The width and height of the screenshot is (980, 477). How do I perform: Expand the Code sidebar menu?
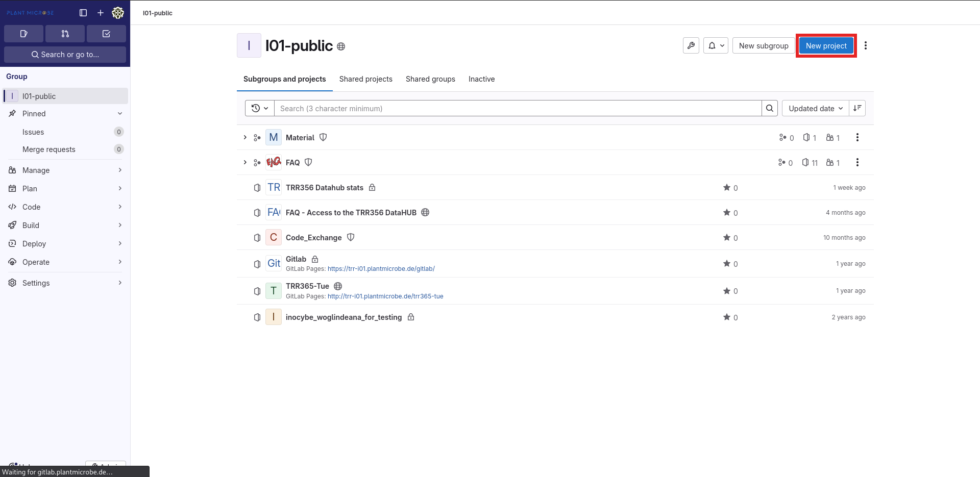[x=65, y=207]
